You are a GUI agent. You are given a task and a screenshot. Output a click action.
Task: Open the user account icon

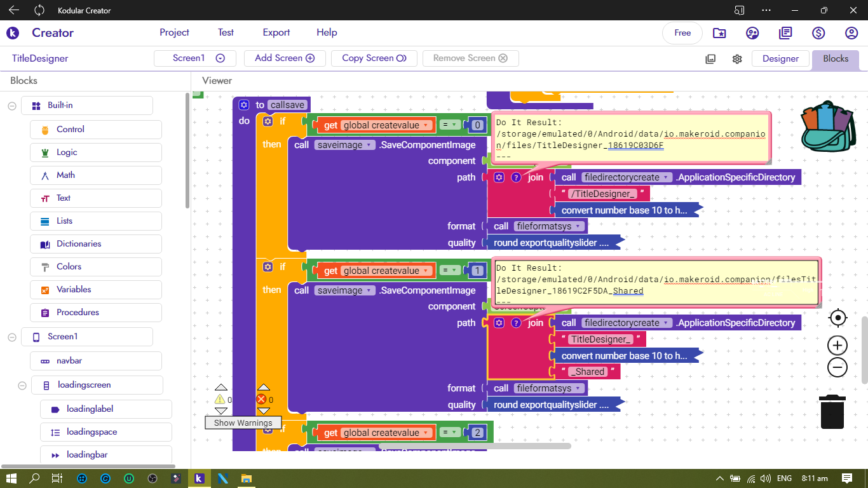click(x=851, y=33)
